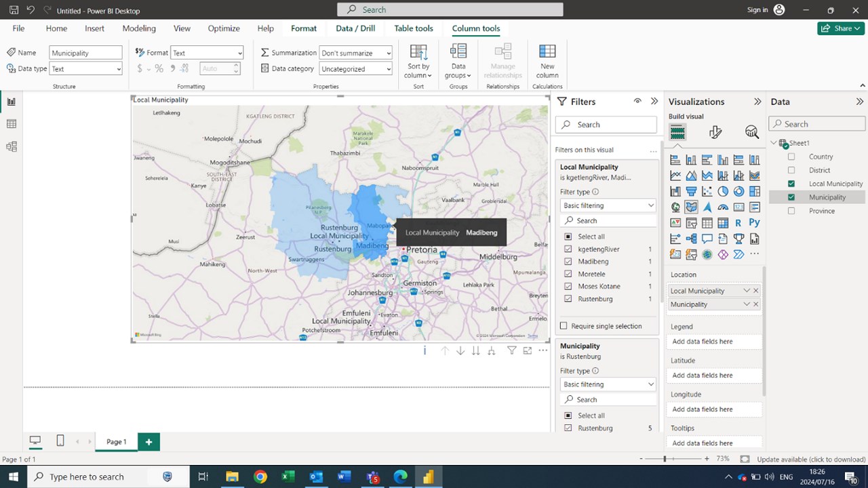Click the Share button
The height and width of the screenshot is (488, 868).
841,28
